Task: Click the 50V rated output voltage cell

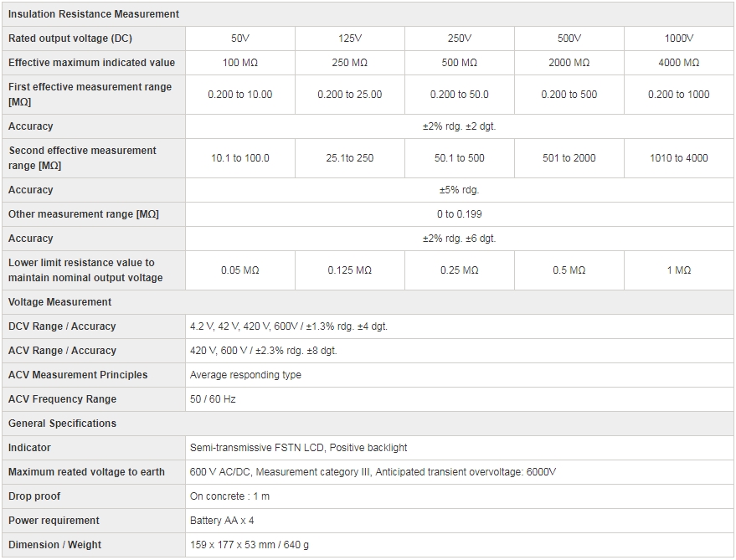Action: pos(239,39)
